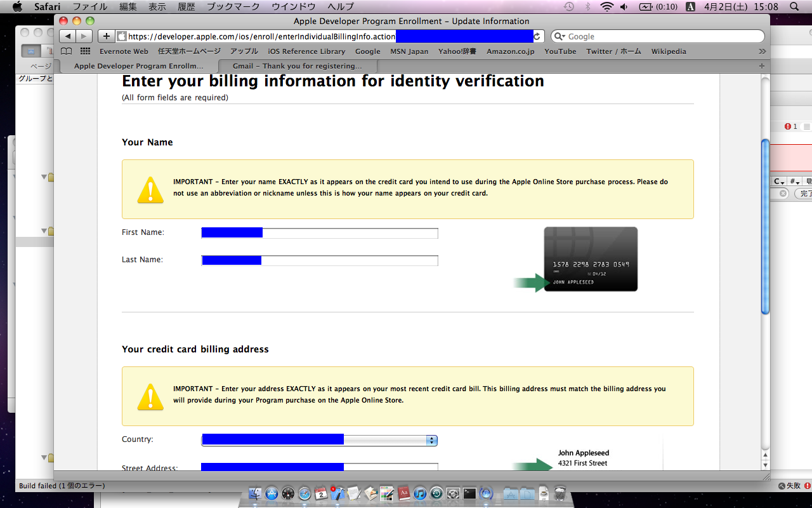Click the Google search field
Viewport: 812px width, 508px height.
point(657,36)
